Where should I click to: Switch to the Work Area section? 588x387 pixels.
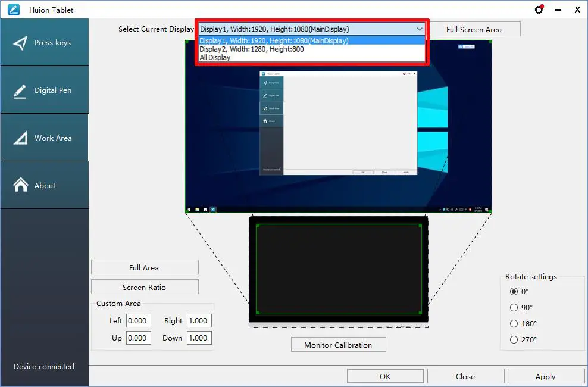click(44, 138)
